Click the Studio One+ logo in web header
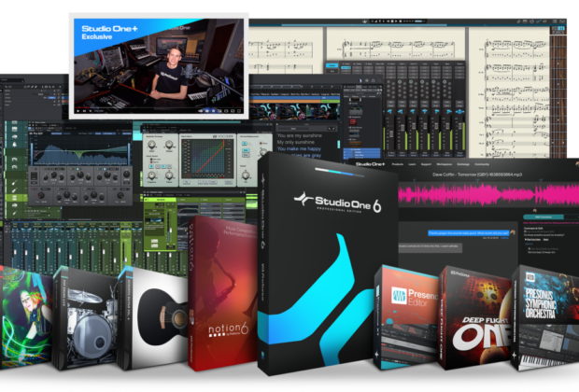The height and width of the screenshot is (392, 579). point(370,164)
